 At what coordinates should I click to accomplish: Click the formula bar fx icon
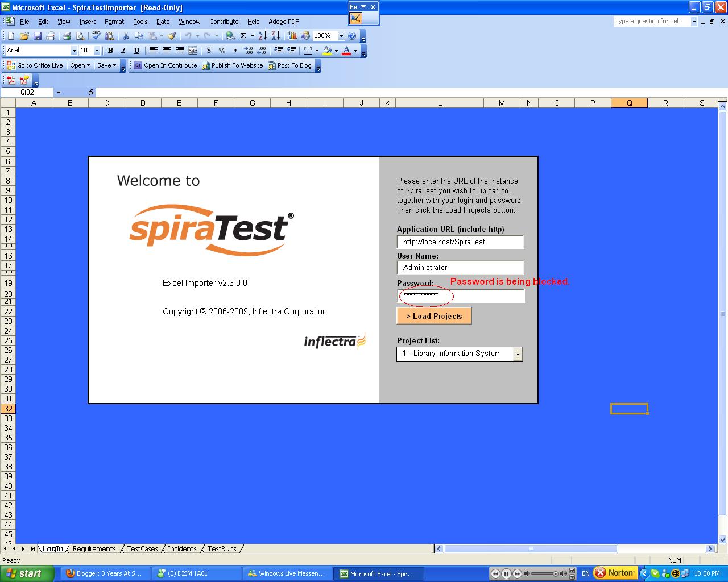coord(92,92)
